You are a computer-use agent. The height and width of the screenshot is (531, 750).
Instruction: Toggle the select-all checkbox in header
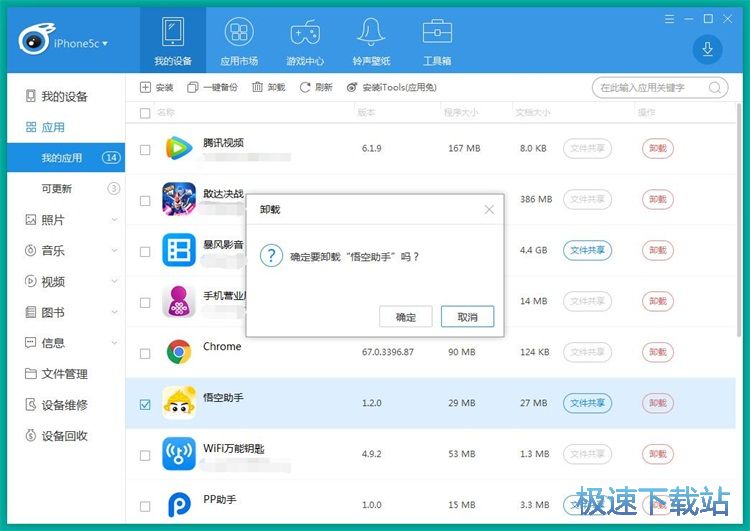pos(145,113)
